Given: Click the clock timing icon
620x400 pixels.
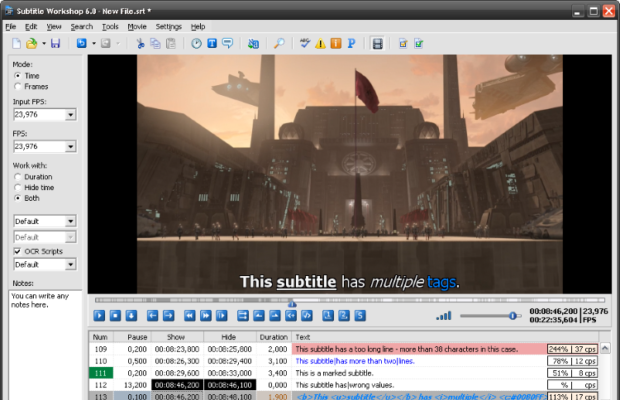Looking at the screenshot, I should pos(197,43).
